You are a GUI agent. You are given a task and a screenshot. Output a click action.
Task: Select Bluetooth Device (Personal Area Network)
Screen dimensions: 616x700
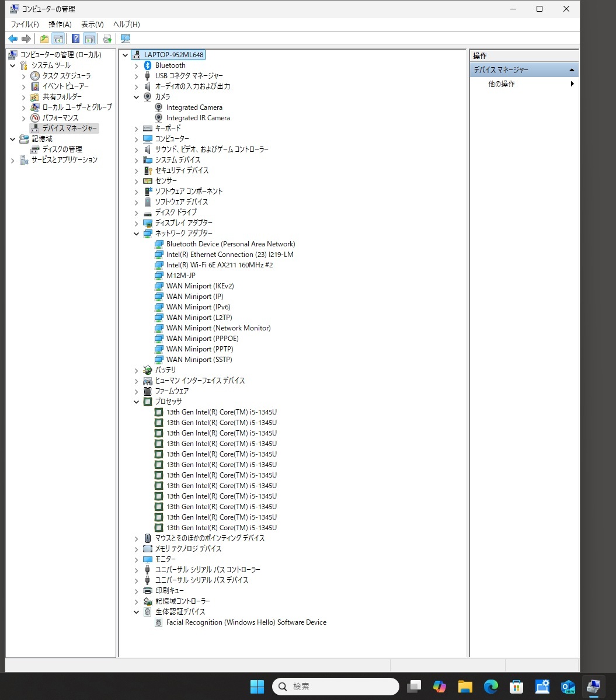pos(231,244)
